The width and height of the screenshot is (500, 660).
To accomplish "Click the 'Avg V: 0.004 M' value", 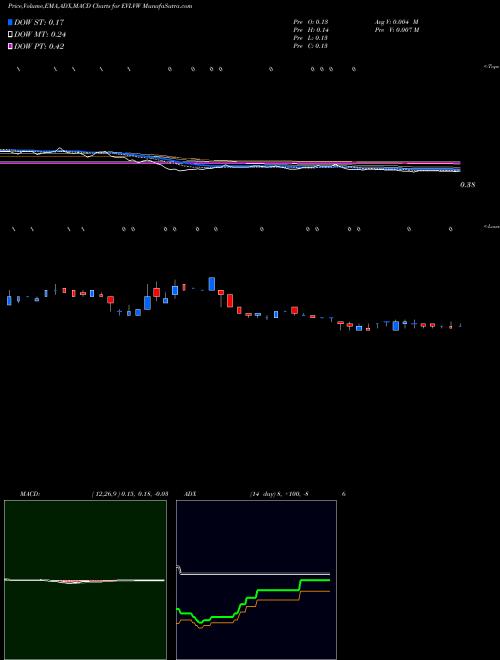I will (396, 22).
